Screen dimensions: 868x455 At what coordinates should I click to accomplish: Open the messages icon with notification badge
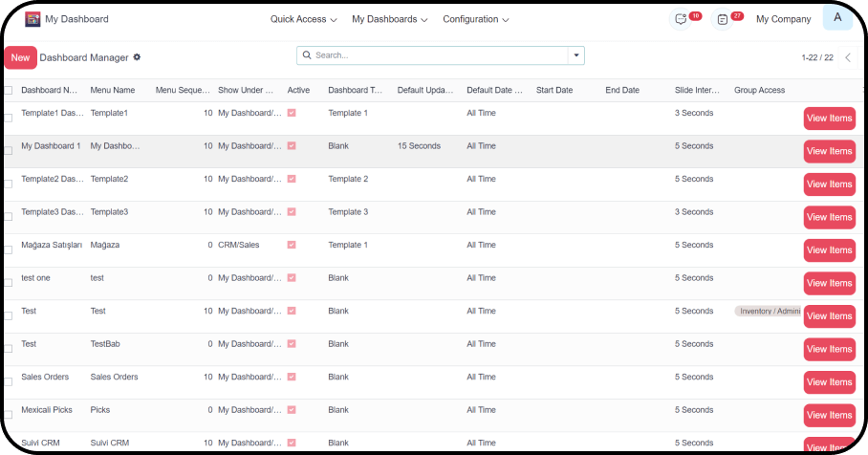click(x=682, y=19)
